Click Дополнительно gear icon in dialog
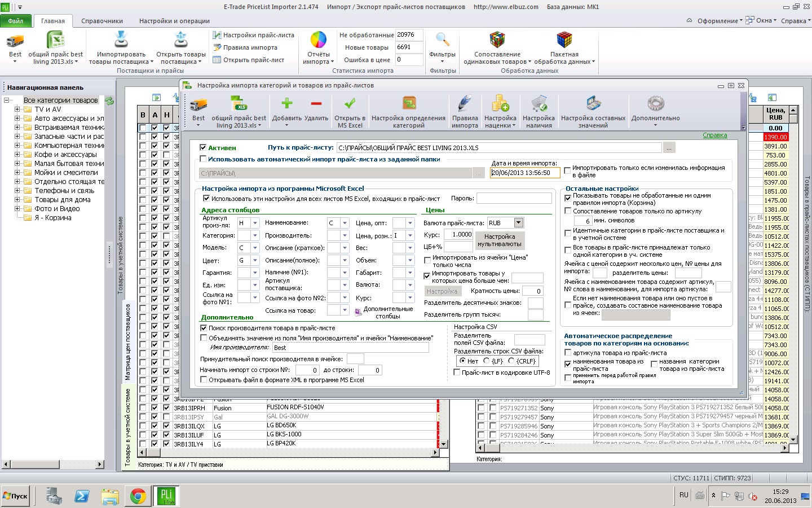This screenshot has height=508, width=812. click(655, 104)
